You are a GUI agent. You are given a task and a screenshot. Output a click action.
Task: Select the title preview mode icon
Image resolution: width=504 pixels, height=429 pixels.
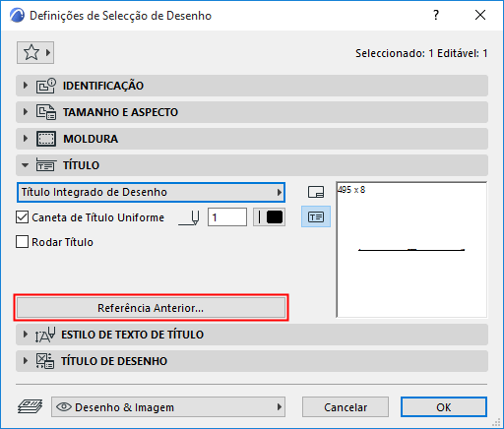tap(316, 216)
